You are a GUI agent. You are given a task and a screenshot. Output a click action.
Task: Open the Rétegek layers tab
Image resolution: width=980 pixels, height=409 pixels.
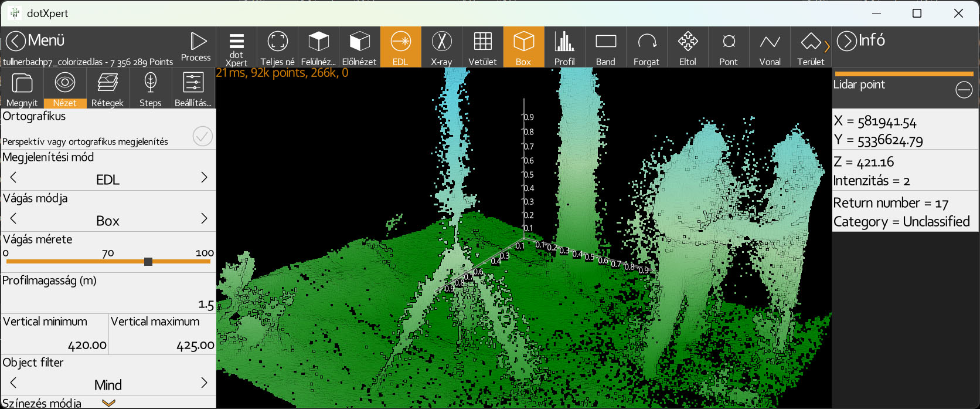[x=107, y=88]
